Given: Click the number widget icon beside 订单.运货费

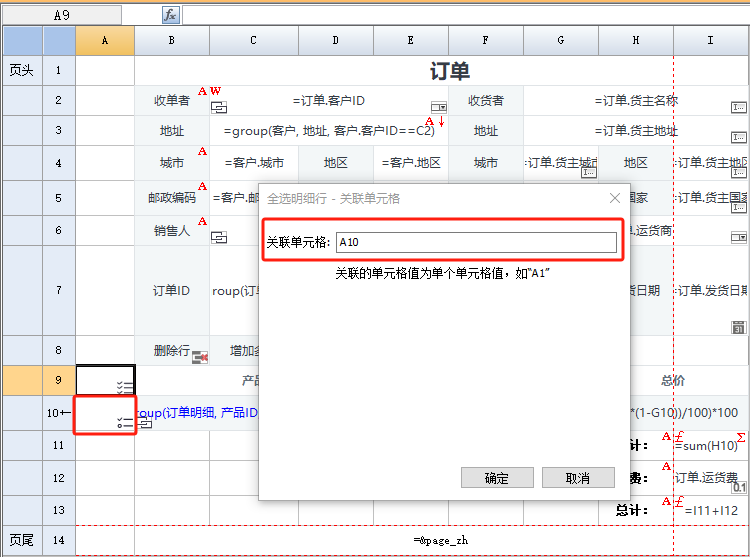Looking at the screenshot, I should coord(739,486).
